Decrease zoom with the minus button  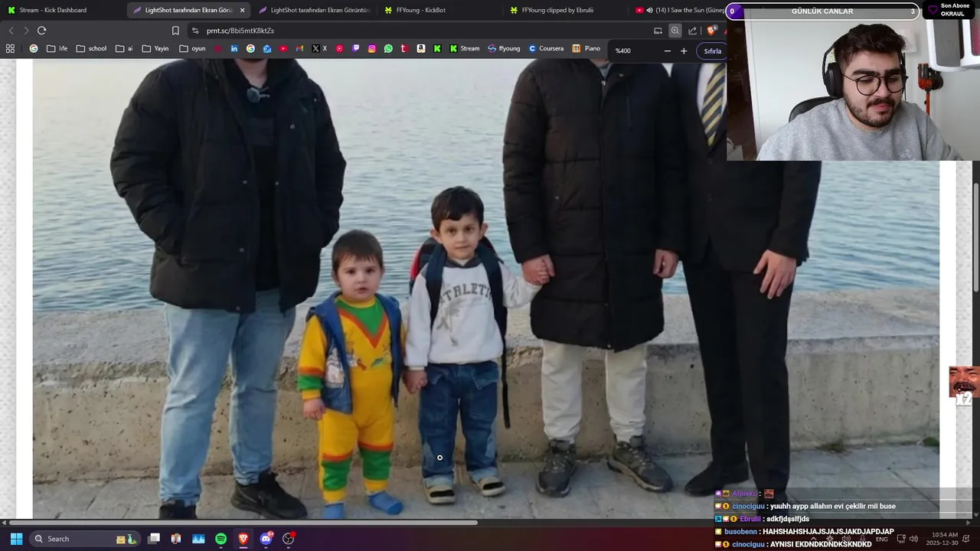point(667,51)
